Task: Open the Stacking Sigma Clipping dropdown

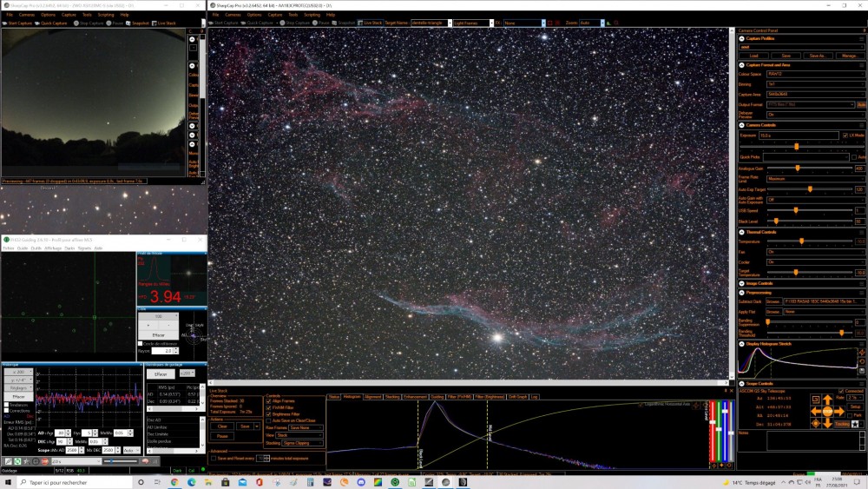Action: 302,443
